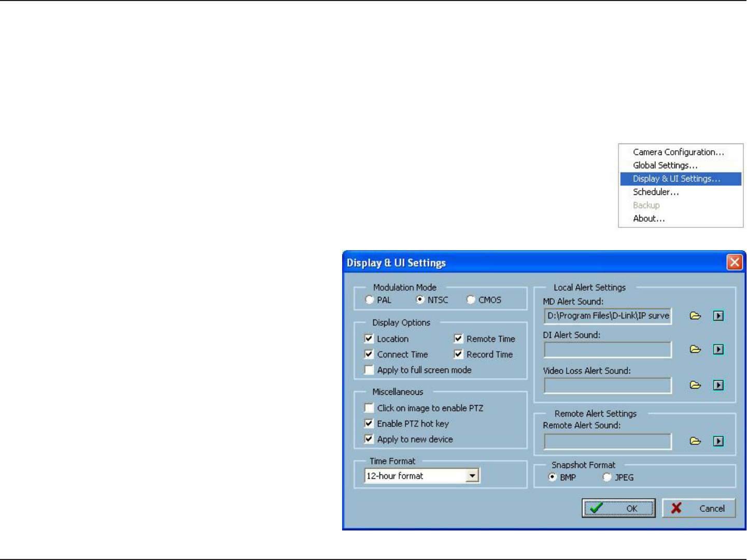Browse for Remote Alert Sound file
747x560 pixels.
click(x=695, y=441)
